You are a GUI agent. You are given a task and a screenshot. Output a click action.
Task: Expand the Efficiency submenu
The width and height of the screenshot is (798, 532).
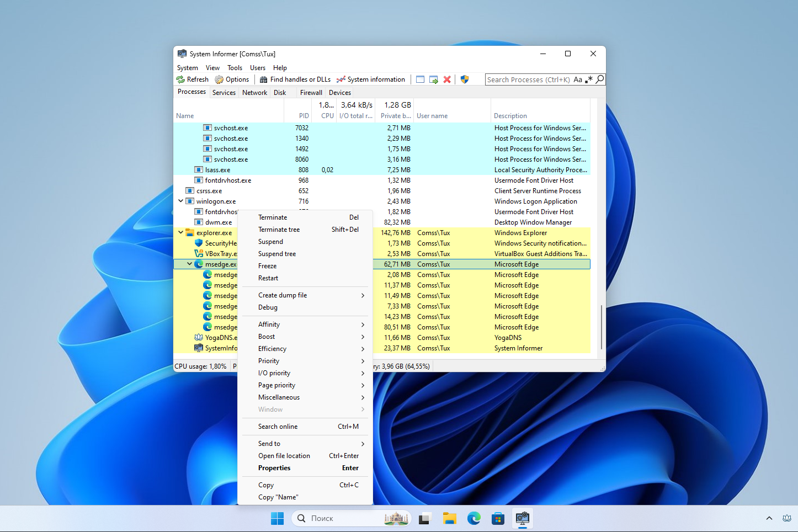[x=305, y=349]
